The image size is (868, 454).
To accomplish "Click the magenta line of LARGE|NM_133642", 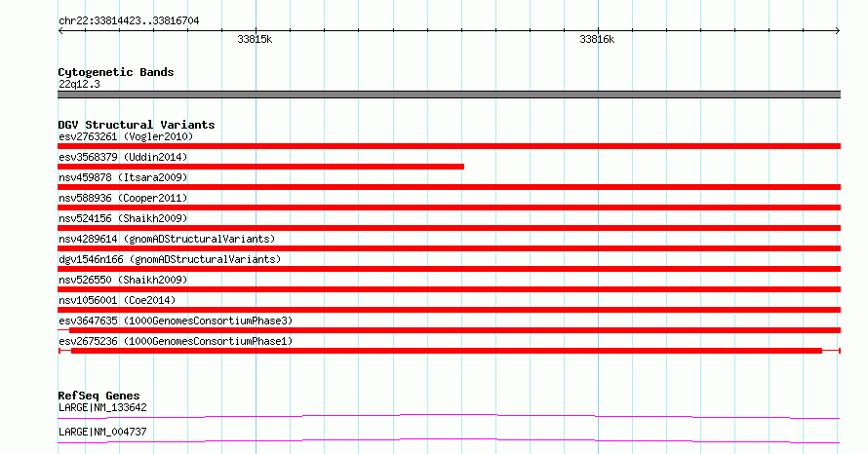I will click(x=449, y=416).
